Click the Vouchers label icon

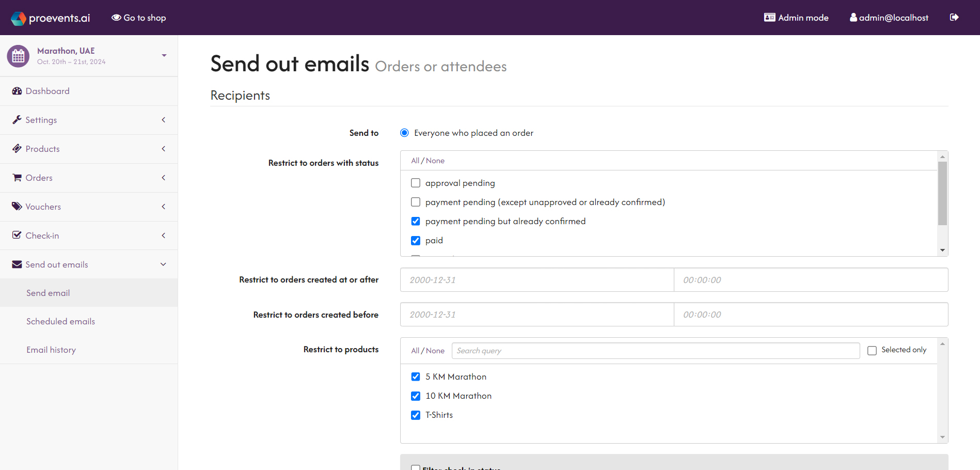tap(17, 206)
